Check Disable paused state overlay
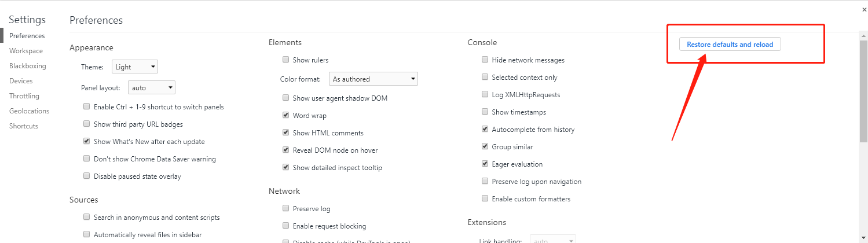 tap(87, 176)
